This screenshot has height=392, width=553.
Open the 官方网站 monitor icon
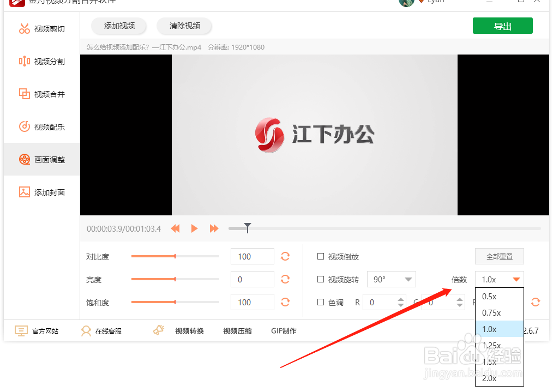pyautogui.click(x=21, y=331)
